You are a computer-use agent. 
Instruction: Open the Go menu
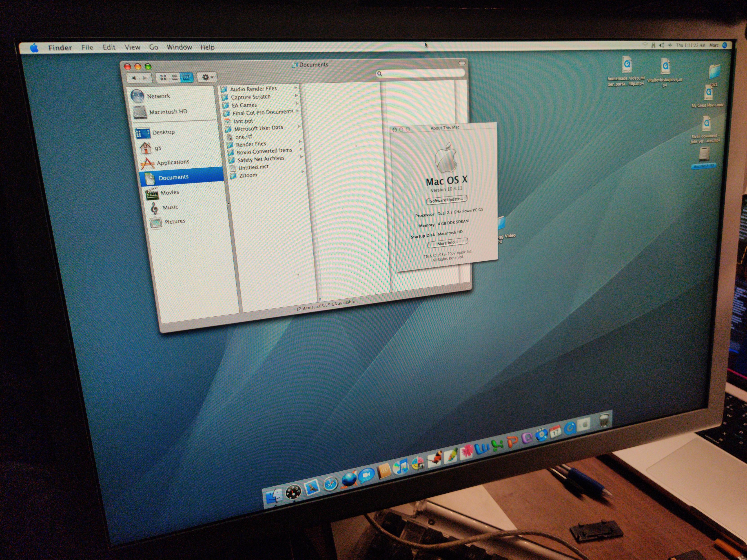coord(154,47)
